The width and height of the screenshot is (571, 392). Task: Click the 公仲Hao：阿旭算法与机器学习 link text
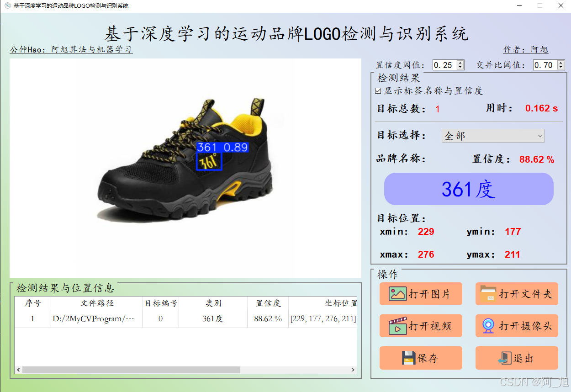71,49
